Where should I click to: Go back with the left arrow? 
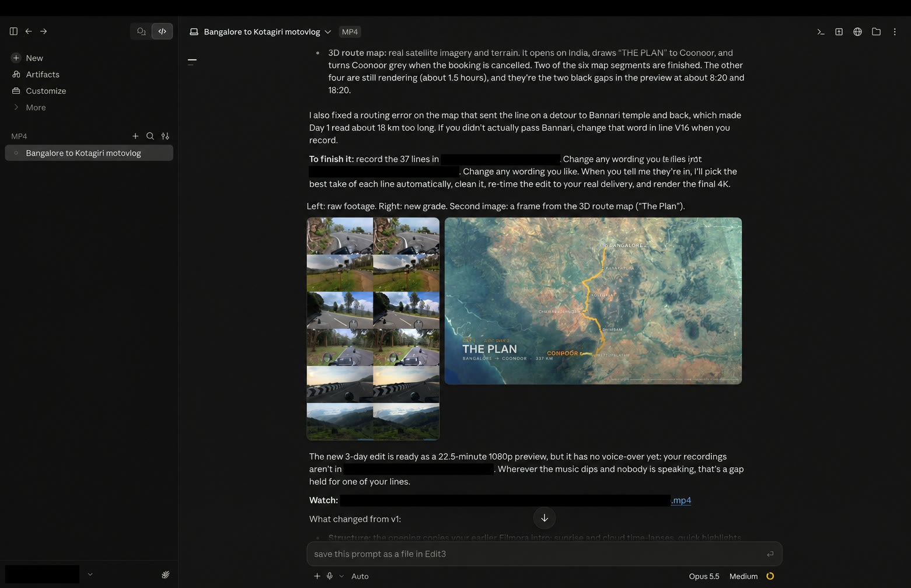pos(29,32)
